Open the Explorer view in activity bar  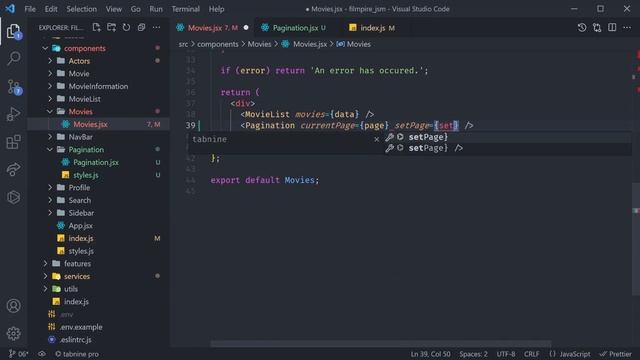(13, 31)
